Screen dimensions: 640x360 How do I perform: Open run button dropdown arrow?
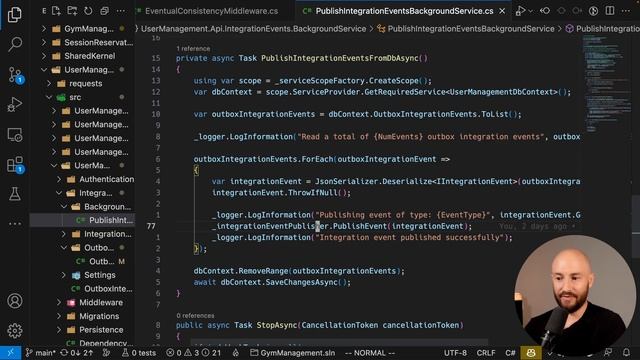531,11
